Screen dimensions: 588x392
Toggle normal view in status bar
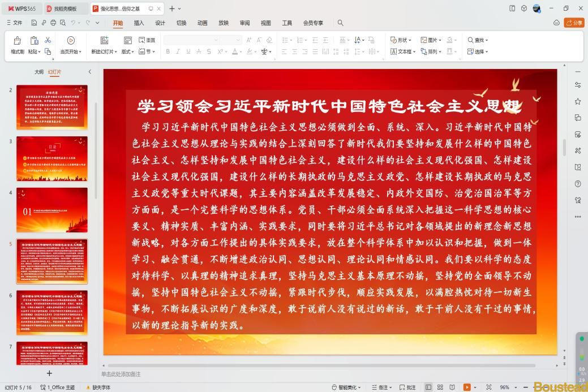(428, 387)
